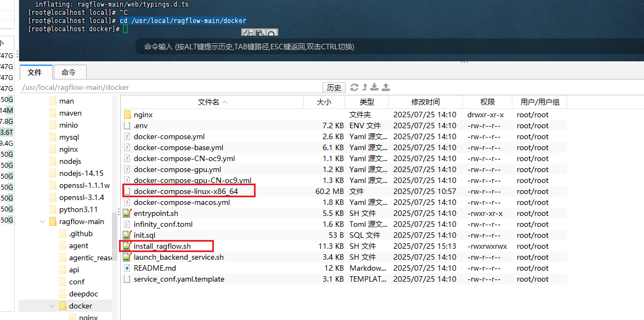Click the folder icon of the nginx row in the file list
644x320 pixels.
(127, 115)
